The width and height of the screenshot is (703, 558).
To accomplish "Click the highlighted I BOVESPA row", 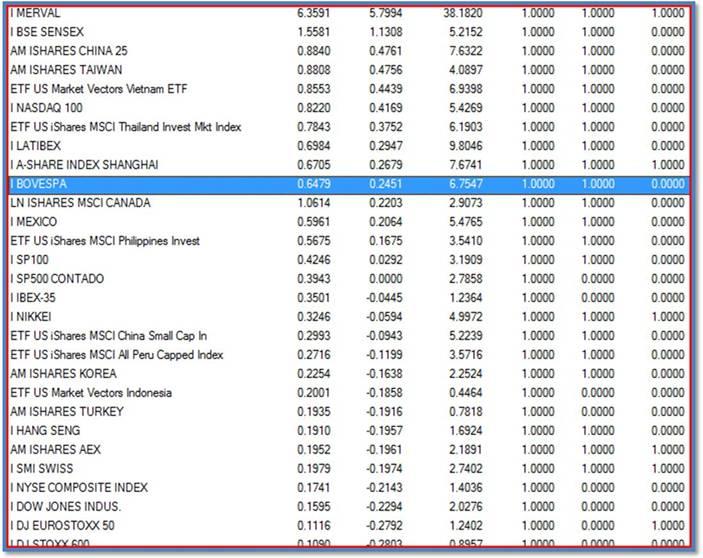I will point(348,184).
